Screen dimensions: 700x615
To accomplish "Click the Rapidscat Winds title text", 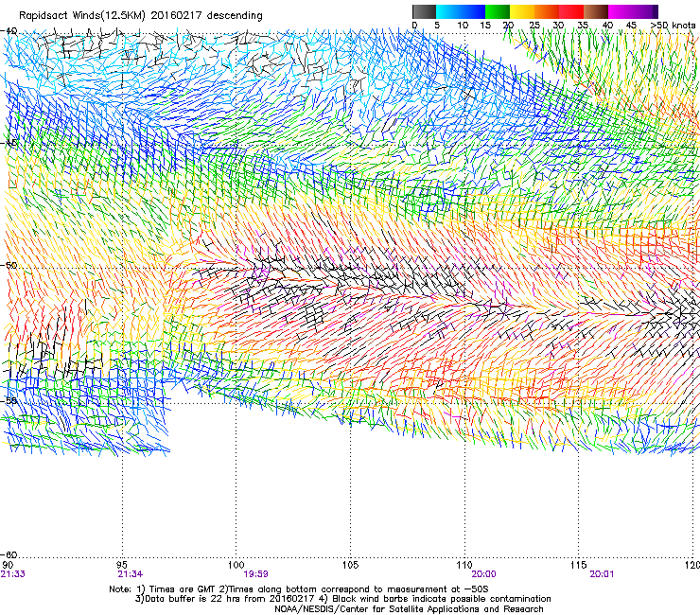I will (x=141, y=16).
